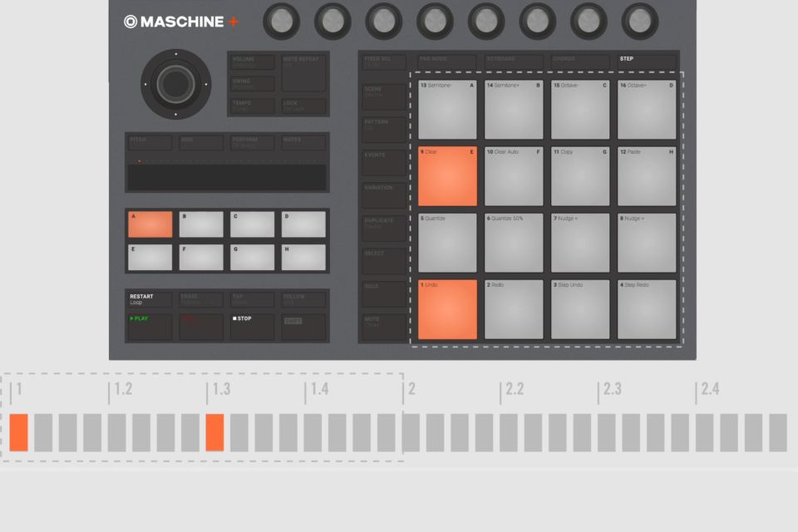The image size is (798, 532).
Task: Switch to KEYBOARD mode
Action: (512, 62)
